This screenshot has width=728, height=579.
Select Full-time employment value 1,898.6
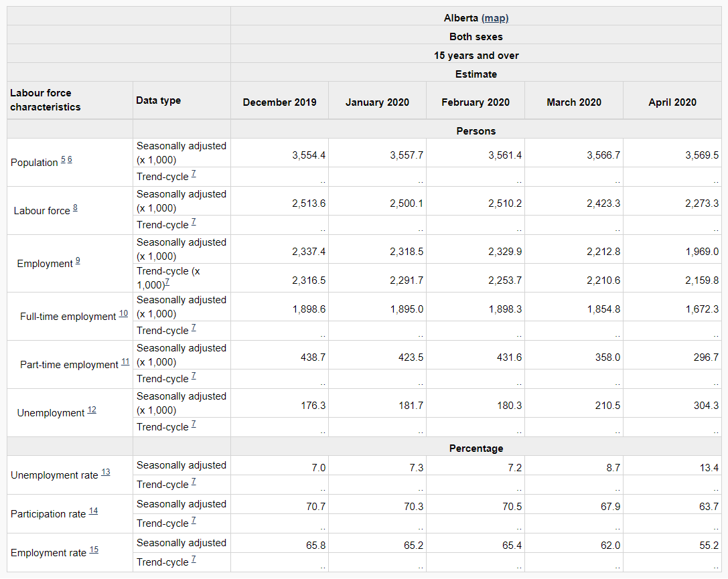point(309,309)
